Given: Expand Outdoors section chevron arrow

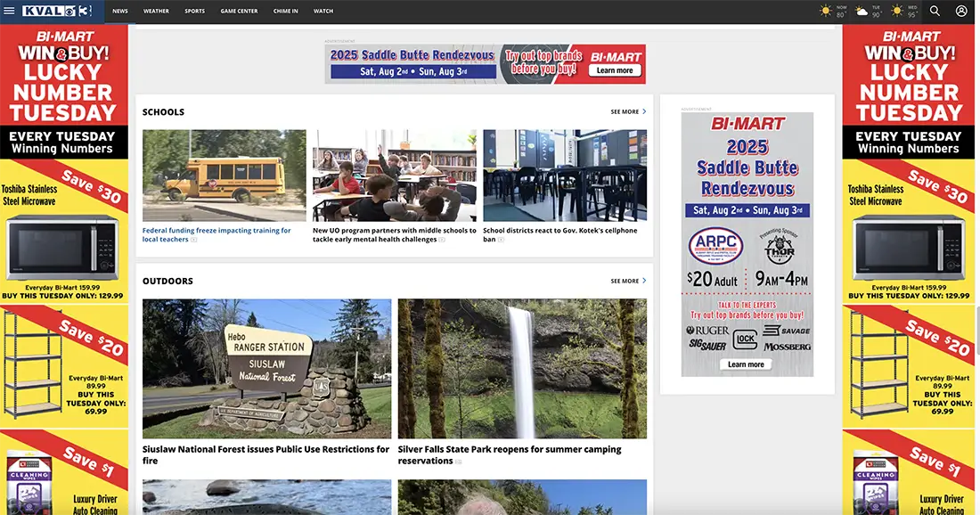Looking at the screenshot, I should 644,282.
